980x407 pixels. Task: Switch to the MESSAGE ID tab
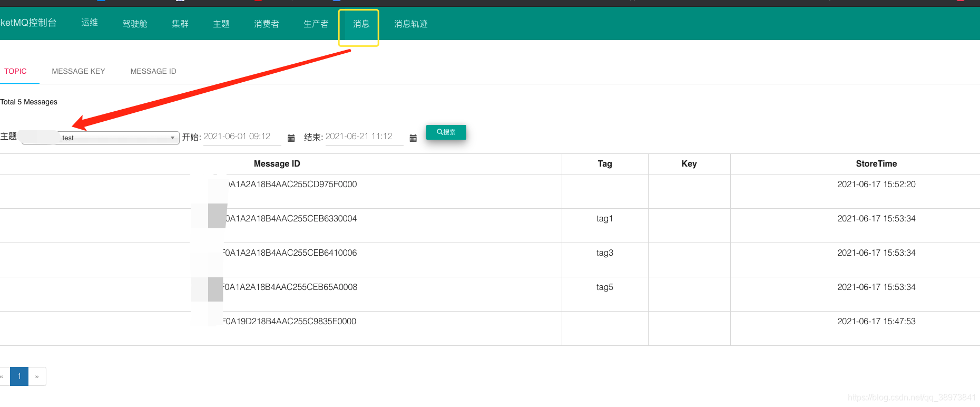click(153, 71)
